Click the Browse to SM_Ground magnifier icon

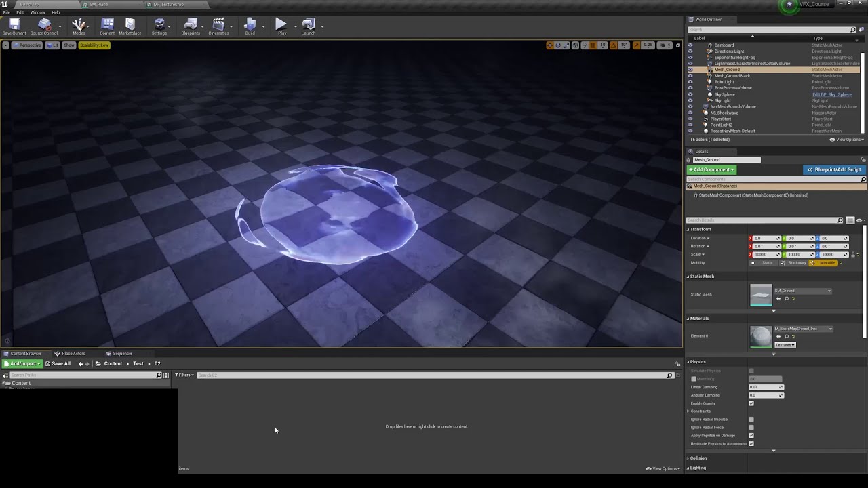tap(786, 298)
